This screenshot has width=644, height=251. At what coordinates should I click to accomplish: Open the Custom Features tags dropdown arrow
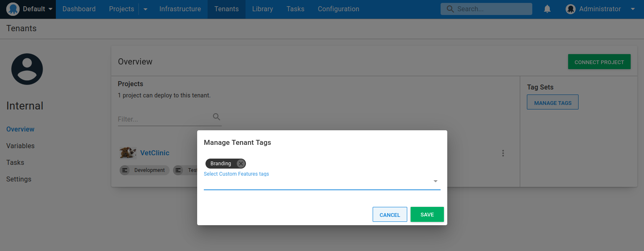435,181
